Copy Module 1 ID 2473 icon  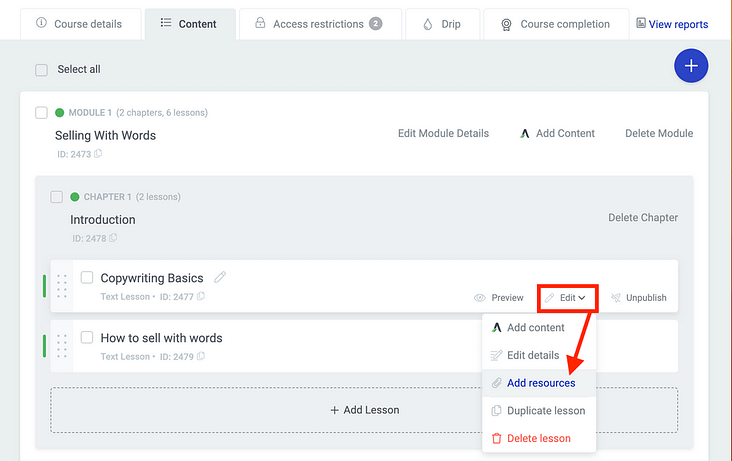[98, 154]
